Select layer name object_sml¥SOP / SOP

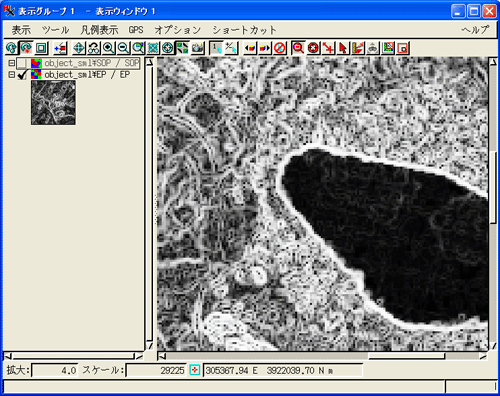pyautogui.click(x=92, y=63)
